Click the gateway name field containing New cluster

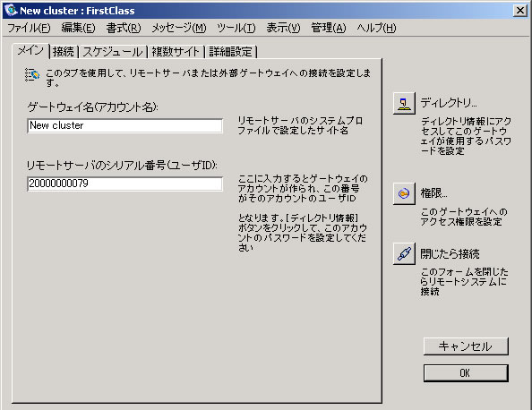pos(125,126)
